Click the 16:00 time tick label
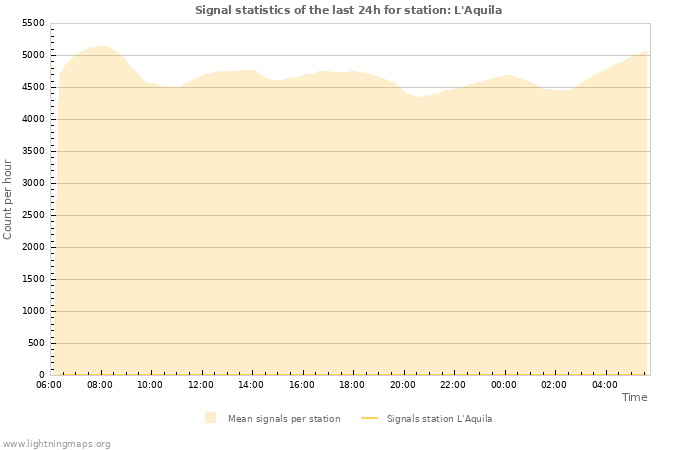The width and height of the screenshot is (700, 450). pyautogui.click(x=302, y=384)
